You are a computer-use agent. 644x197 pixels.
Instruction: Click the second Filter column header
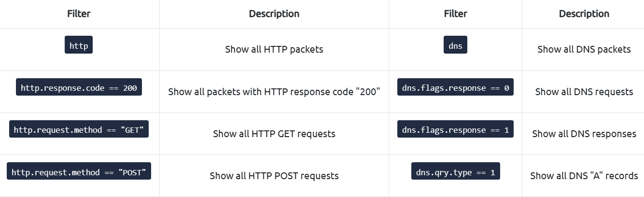pos(455,14)
